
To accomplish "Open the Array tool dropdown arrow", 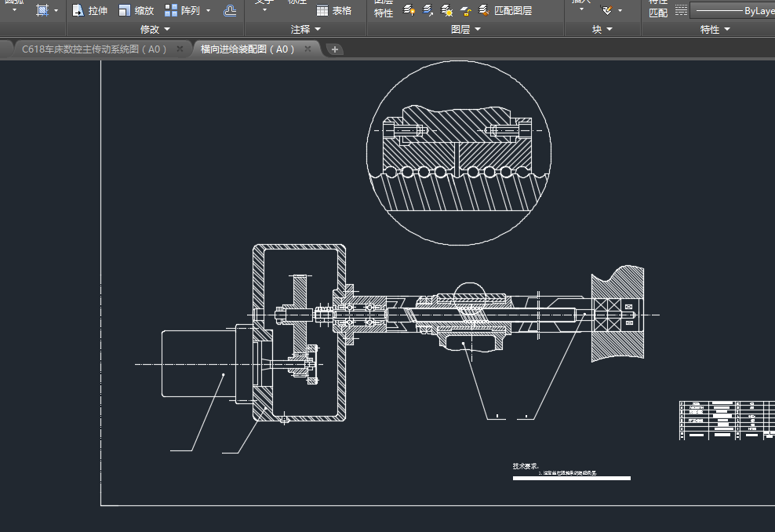I will click(x=208, y=11).
